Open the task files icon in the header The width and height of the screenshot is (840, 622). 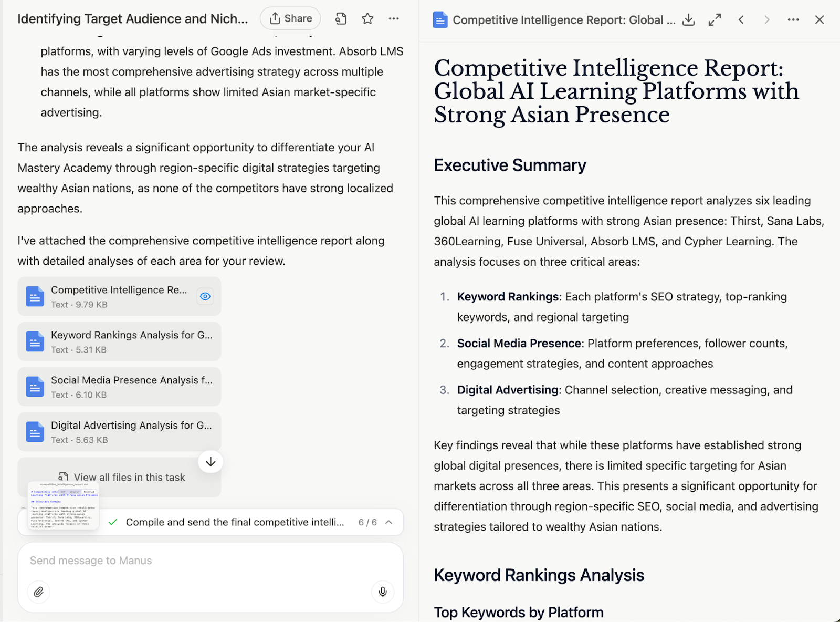[341, 19]
